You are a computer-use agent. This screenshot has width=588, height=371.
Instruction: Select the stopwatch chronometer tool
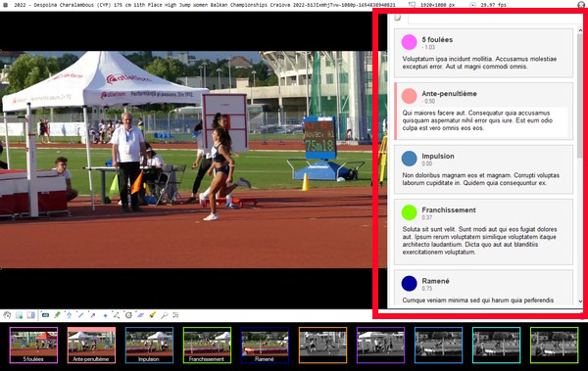(x=128, y=315)
